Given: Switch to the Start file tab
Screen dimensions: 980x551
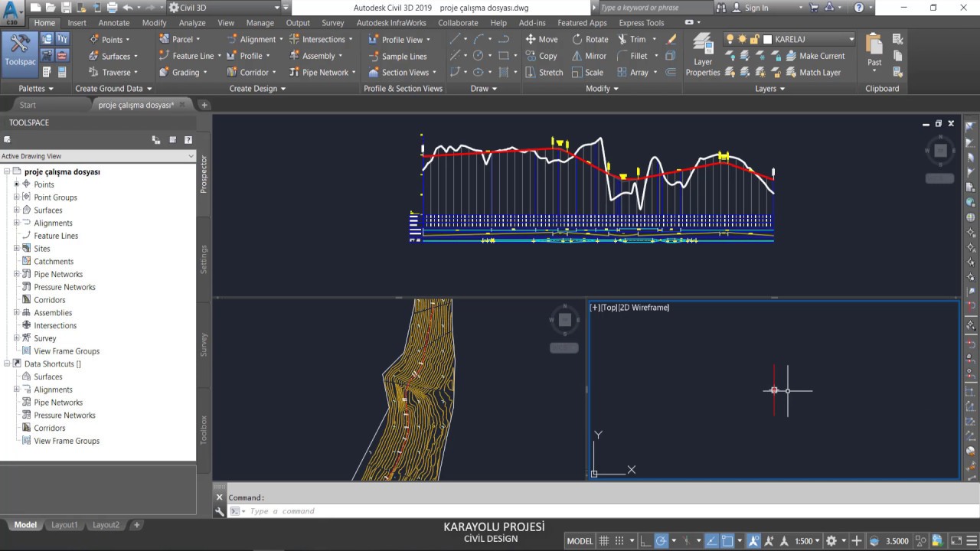Looking at the screenshot, I should 28,105.
